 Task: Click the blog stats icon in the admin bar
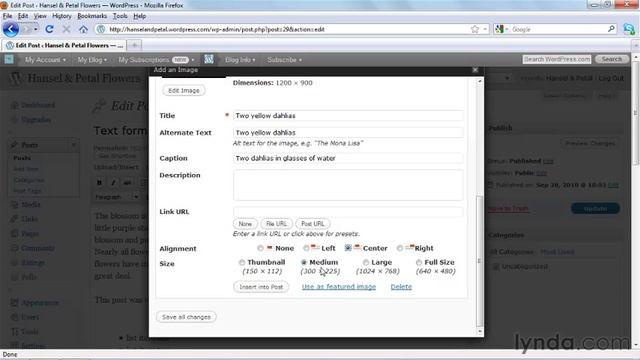pyautogui.click(x=209, y=60)
